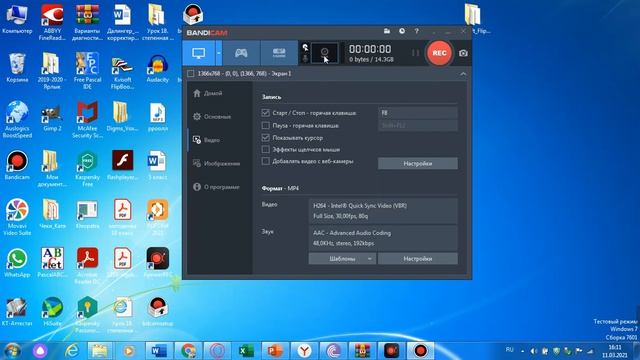
Task: Open Шаблоны dropdown button
Action: (342, 259)
